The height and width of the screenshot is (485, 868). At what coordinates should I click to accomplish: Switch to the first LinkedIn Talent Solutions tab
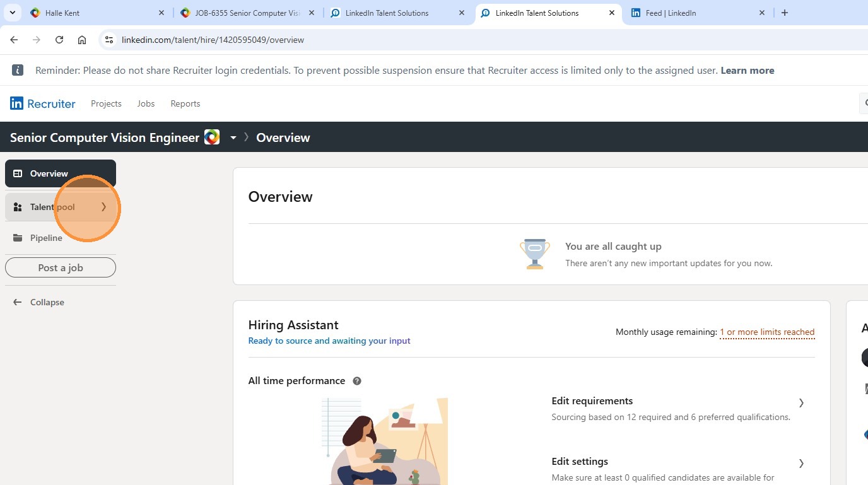pyautogui.click(x=398, y=13)
